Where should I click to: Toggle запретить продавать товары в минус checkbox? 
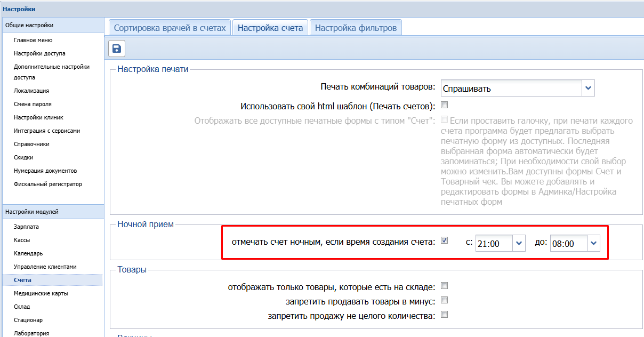coord(444,300)
